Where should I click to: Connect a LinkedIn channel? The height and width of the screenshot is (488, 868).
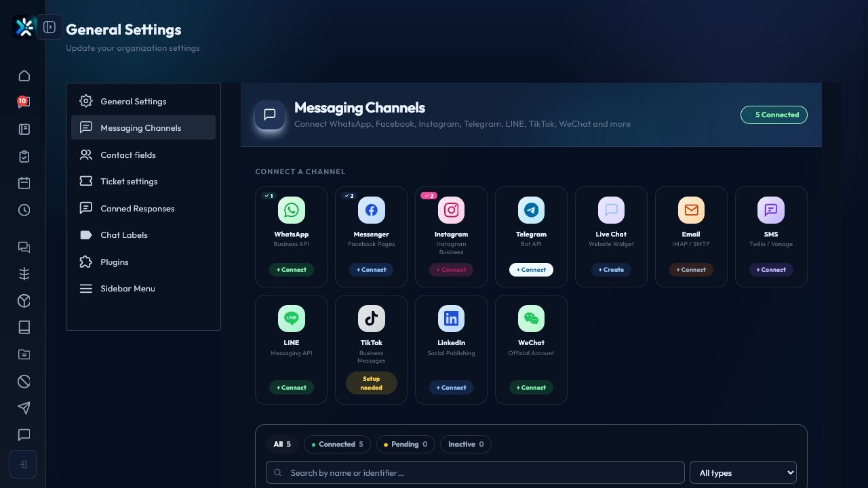click(452, 388)
